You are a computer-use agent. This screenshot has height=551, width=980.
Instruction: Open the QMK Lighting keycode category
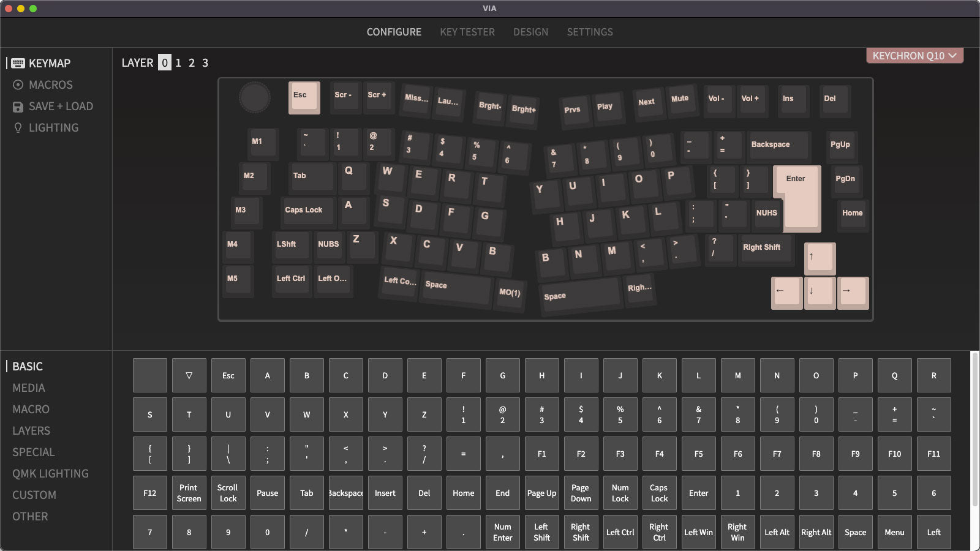[x=50, y=474]
